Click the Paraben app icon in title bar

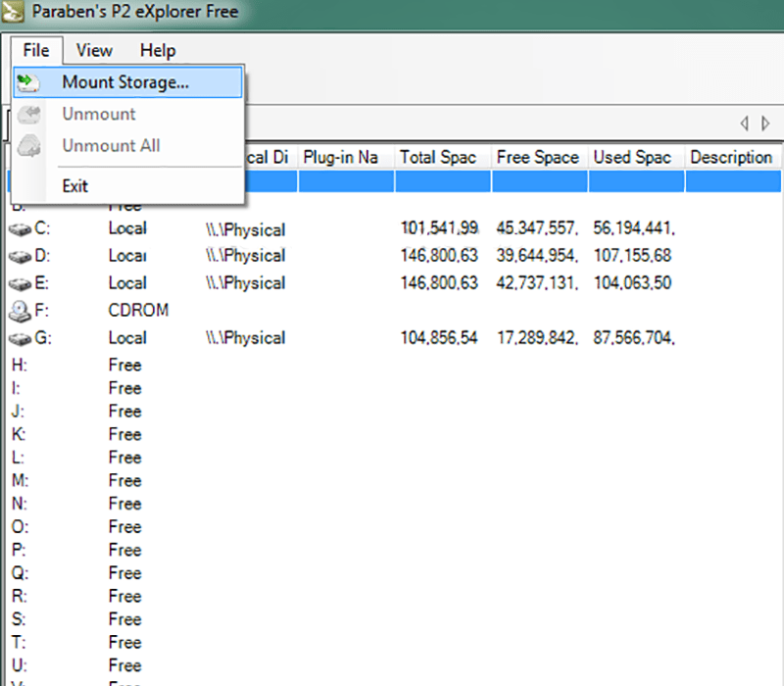12,11
